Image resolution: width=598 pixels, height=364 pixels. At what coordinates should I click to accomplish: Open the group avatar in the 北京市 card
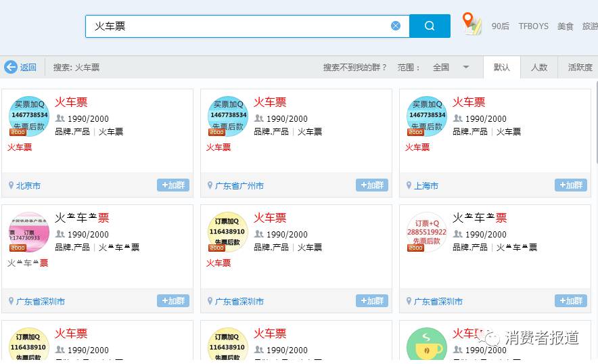(29, 116)
